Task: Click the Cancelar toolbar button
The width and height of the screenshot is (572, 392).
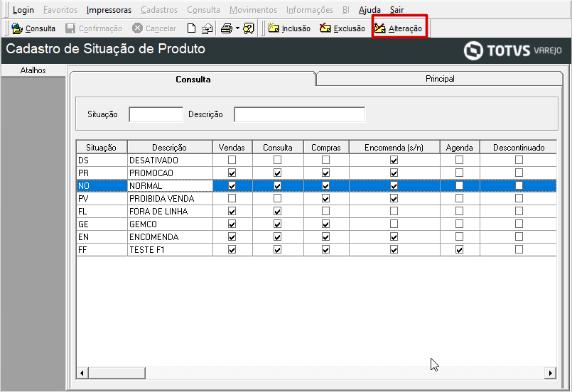Action: [x=154, y=28]
